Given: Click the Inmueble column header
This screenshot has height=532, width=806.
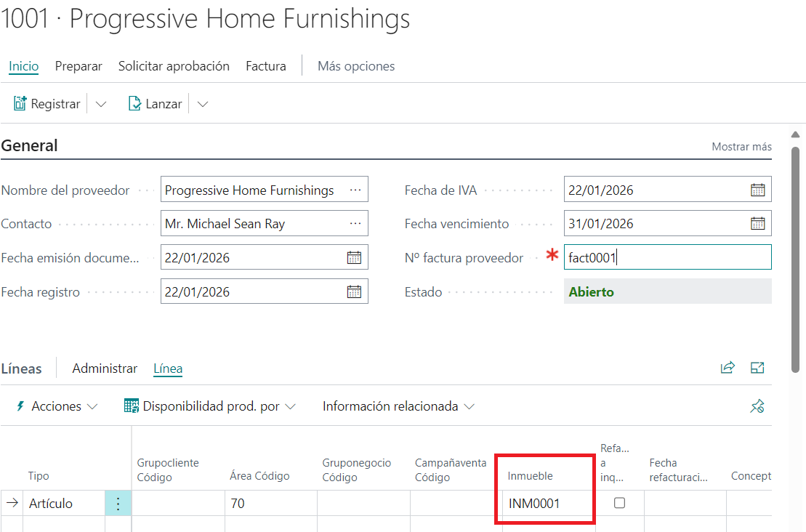Looking at the screenshot, I should coord(531,476).
